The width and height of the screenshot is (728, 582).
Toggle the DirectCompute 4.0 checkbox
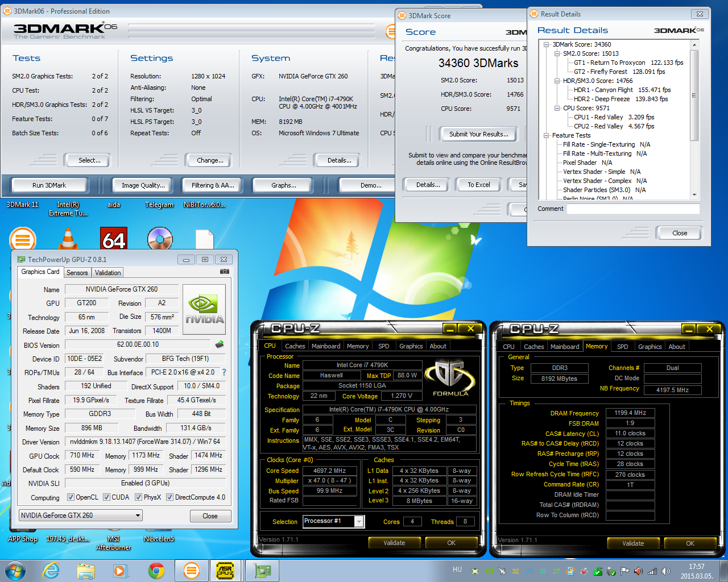169,497
